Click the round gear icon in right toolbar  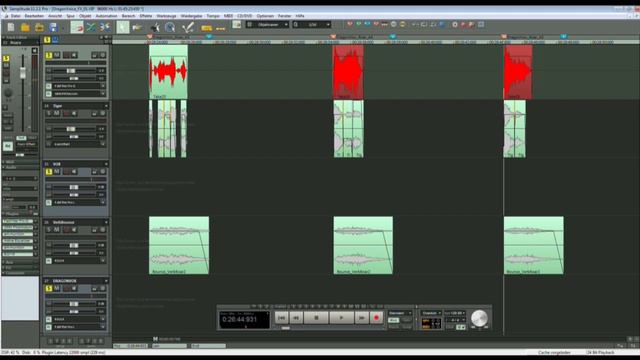pos(455,24)
